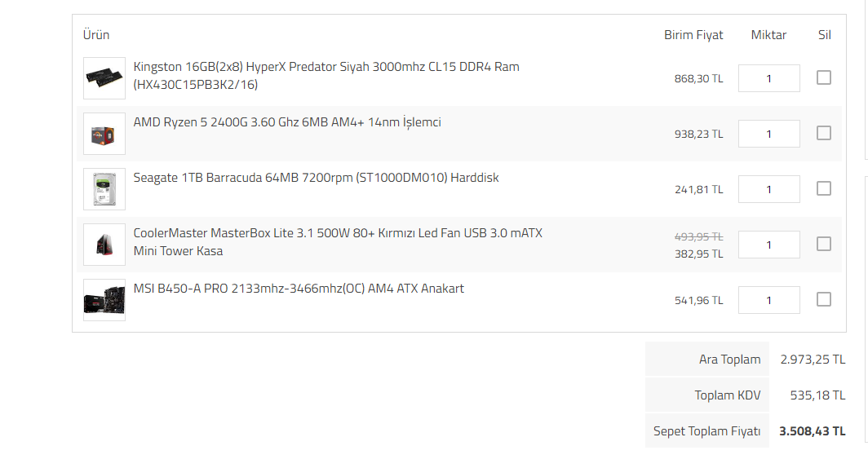The height and width of the screenshot is (459, 868).
Task: Click the AMD Ryzen 5 2400G thumbnail
Action: [x=104, y=134]
